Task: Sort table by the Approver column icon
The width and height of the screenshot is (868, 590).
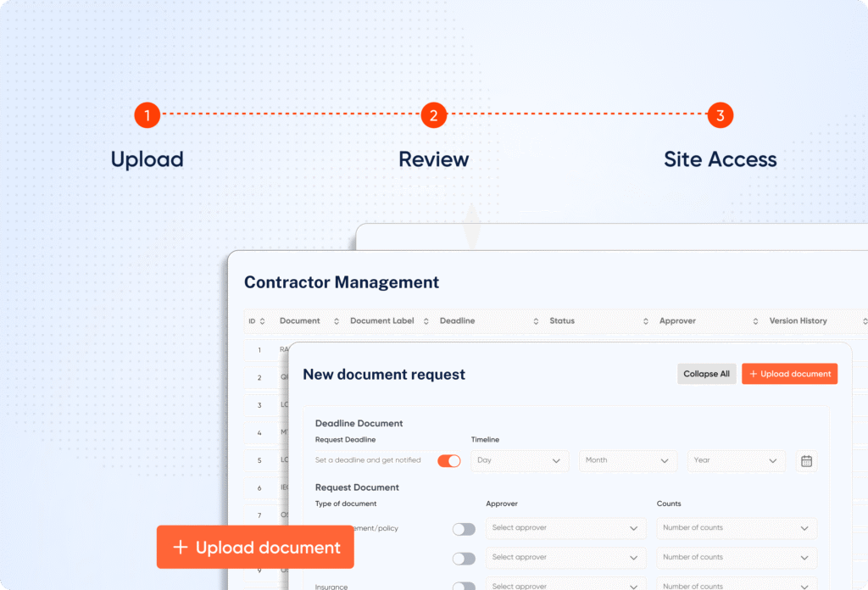Action: (755, 321)
